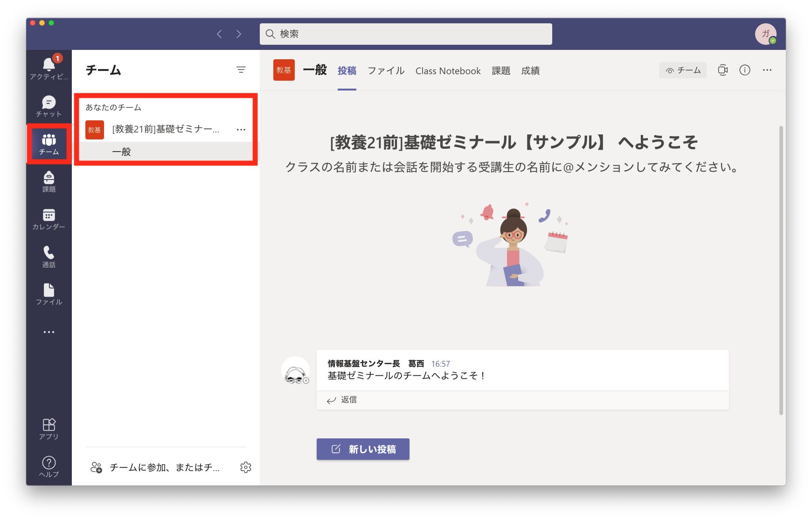
Task: Open the Calendar (カレンダー) sidebar icon
Action: click(49, 220)
